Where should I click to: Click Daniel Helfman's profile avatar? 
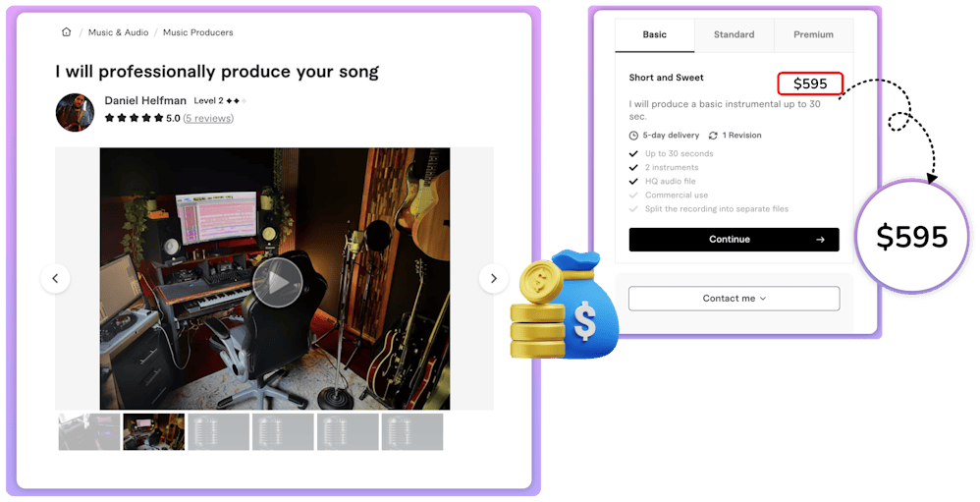tap(75, 113)
